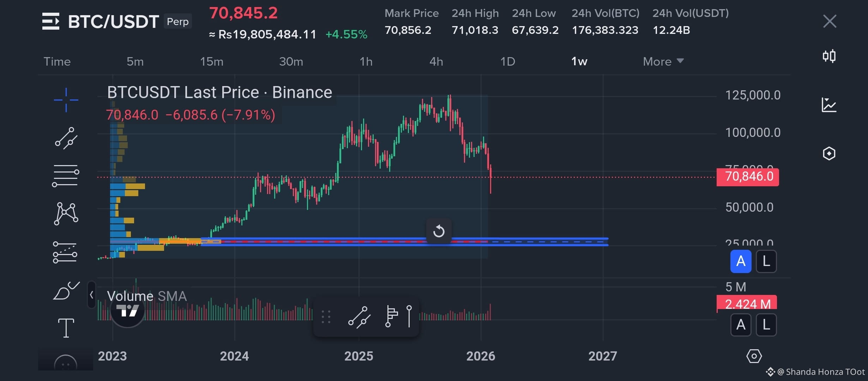The image size is (868, 381).
Task: Open the BTCUSDT Last Price · Binance legend
Action: point(219,92)
